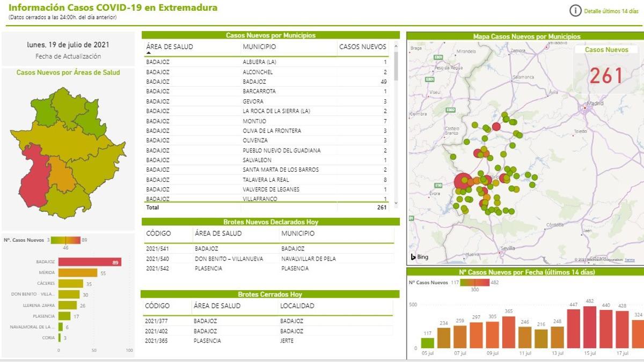Sort table by CASOS NUEVOS column header
The width and height of the screenshot is (644, 362).
click(x=362, y=47)
